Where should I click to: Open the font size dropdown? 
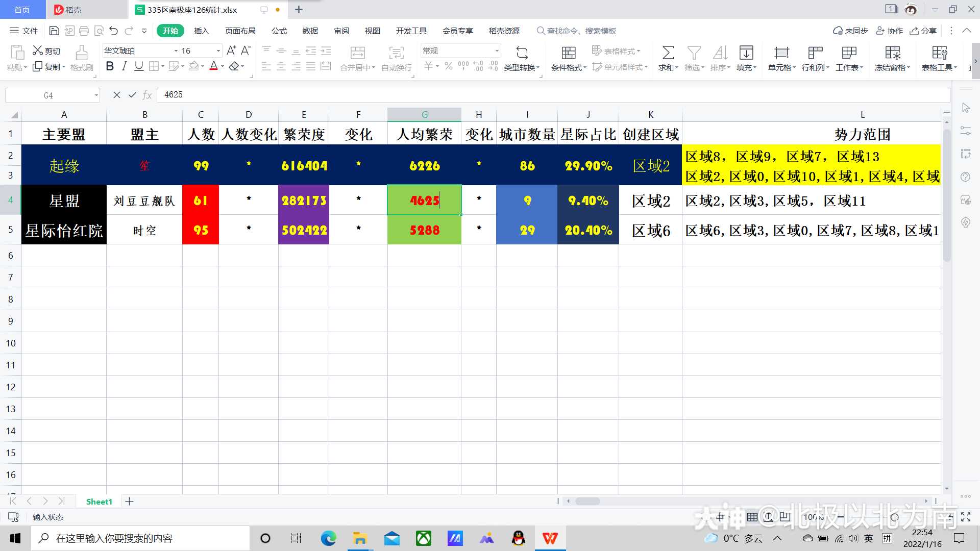[x=218, y=51]
